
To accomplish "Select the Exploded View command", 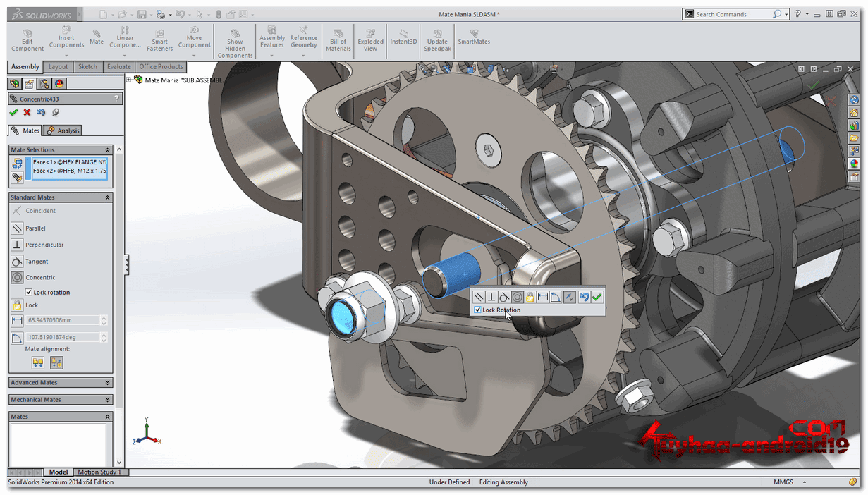I will pos(370,40).
